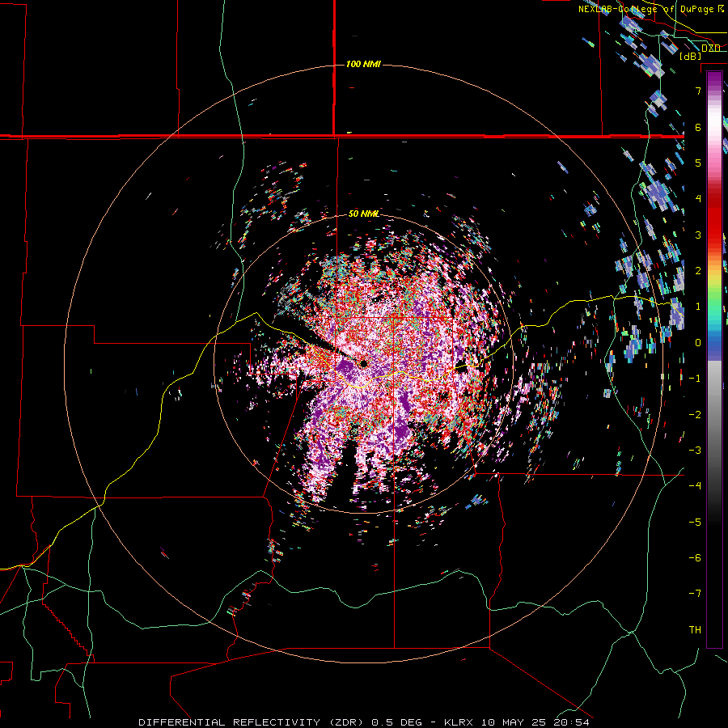Click the 100 NMI range ring label

[x=363, y=64]
